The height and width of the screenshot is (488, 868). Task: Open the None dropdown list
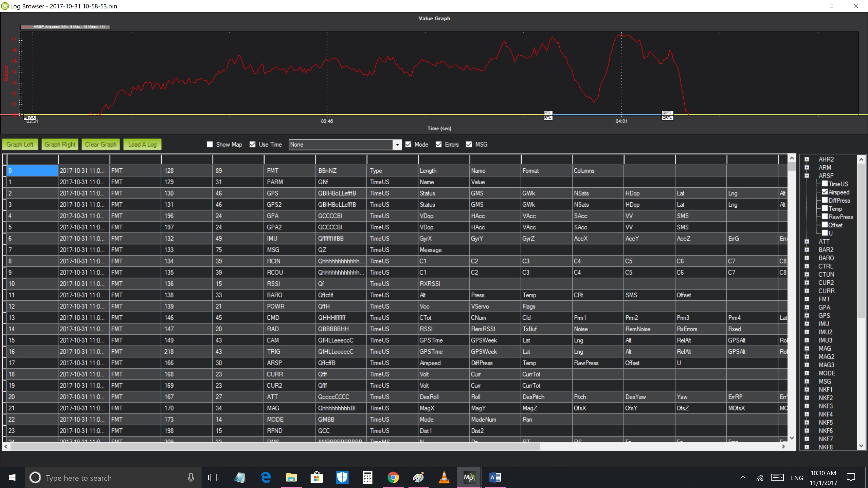click(x=397, y=145)
